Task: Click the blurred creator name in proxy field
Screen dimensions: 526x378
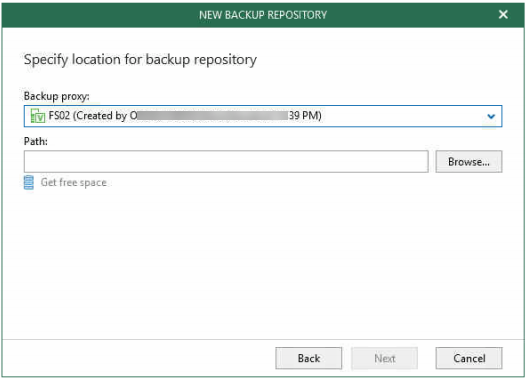Action: [213, 116]
